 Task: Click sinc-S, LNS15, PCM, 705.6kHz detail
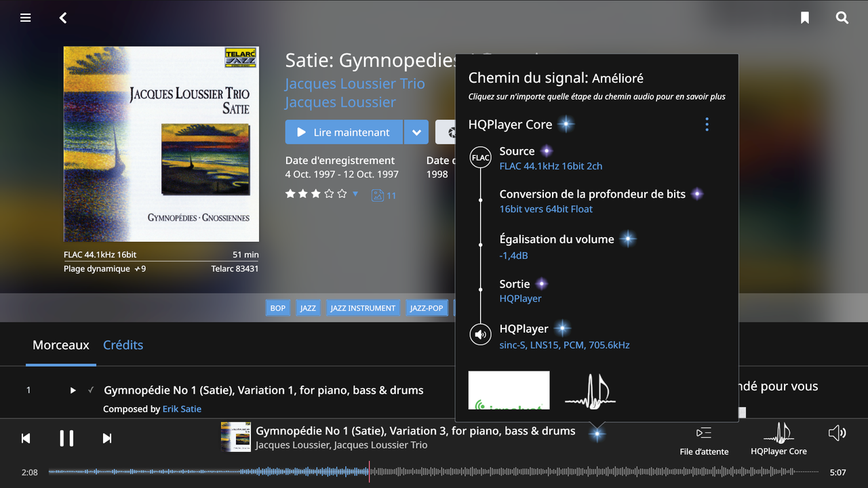tap(564, 345)
